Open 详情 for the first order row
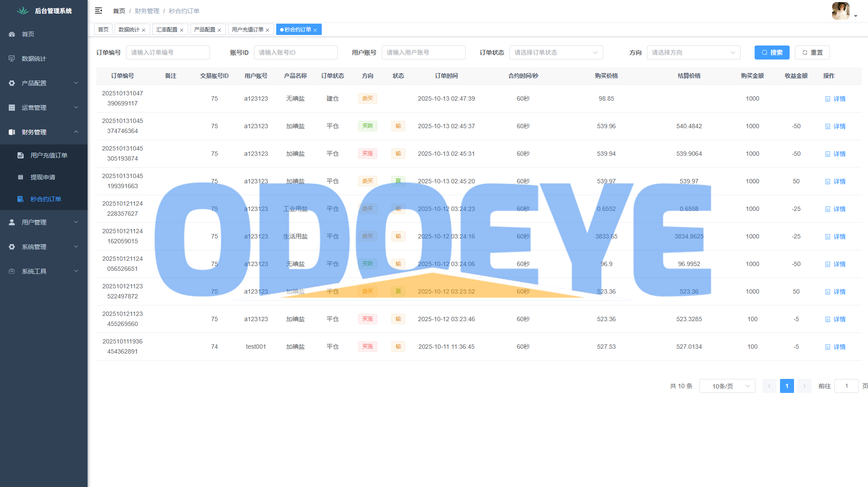This screenshot has width=868, height=487. (x=835, y=99)
